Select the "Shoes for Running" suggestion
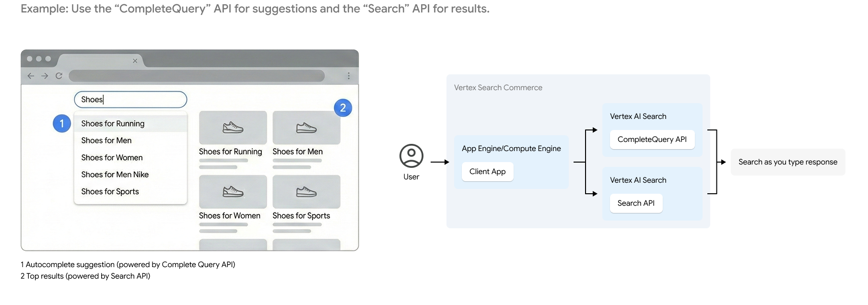Viewport: 868px width, 305px height. point(113,124)
